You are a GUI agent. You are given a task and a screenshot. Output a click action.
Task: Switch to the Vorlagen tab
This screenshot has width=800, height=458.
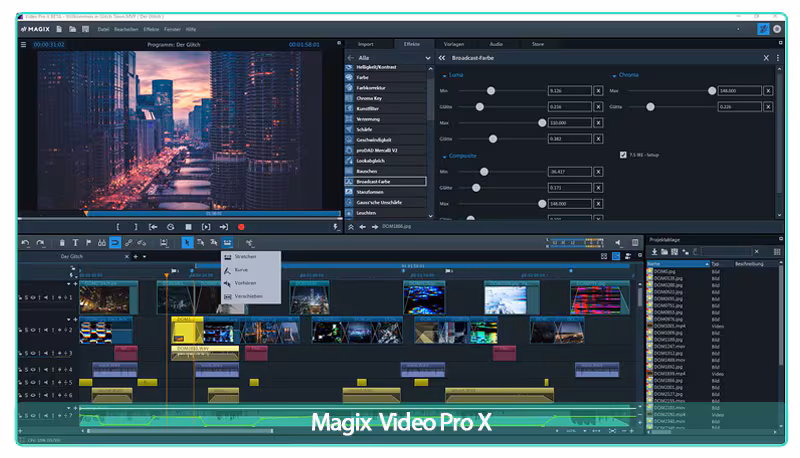point(454,44)
